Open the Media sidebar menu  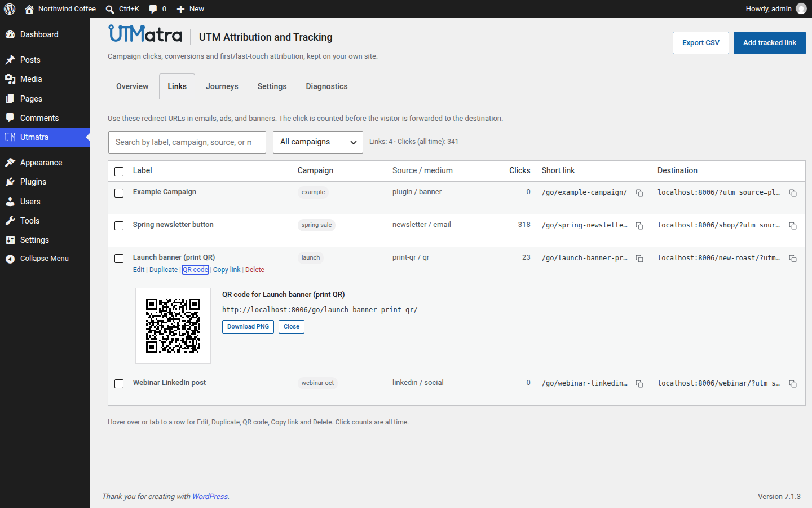pyautogui.click(x=45, y=79)
